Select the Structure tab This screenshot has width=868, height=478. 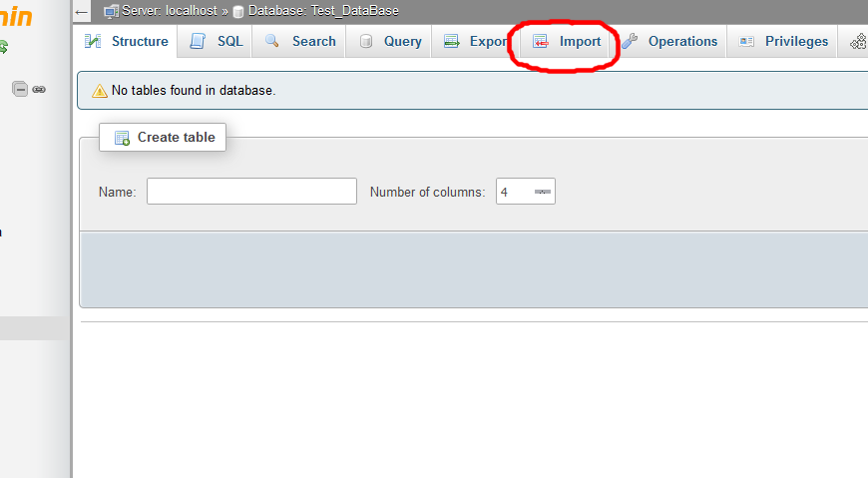tap(128, 42)
